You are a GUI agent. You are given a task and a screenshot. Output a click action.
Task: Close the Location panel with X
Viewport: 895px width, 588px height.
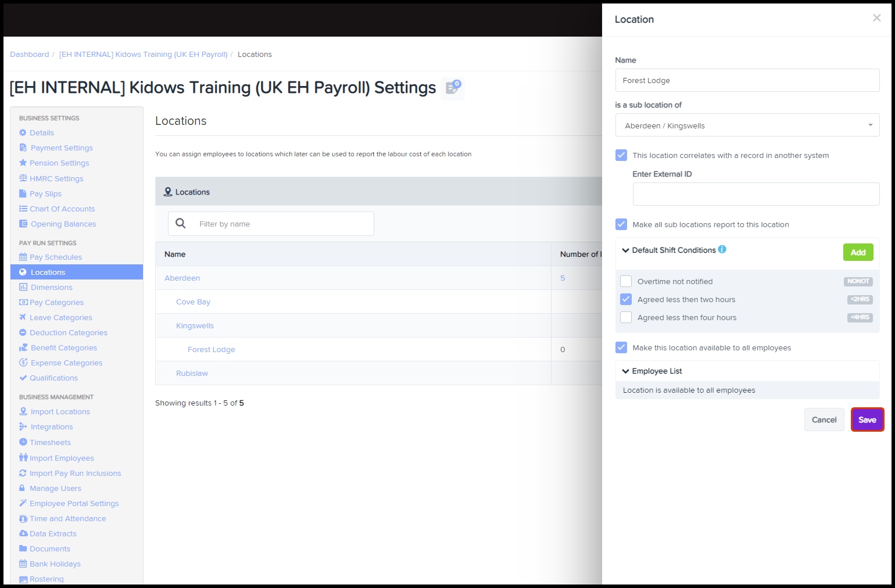[x=876, y=18]
